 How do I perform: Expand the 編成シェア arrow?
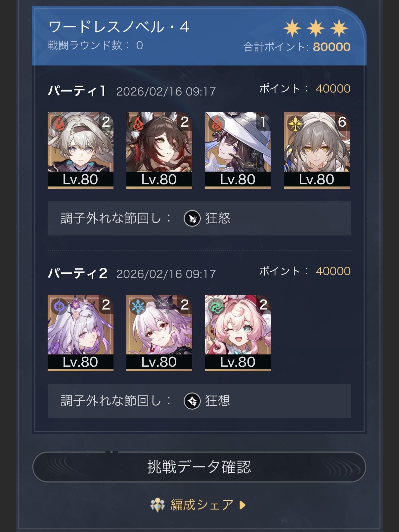point(243,505)
